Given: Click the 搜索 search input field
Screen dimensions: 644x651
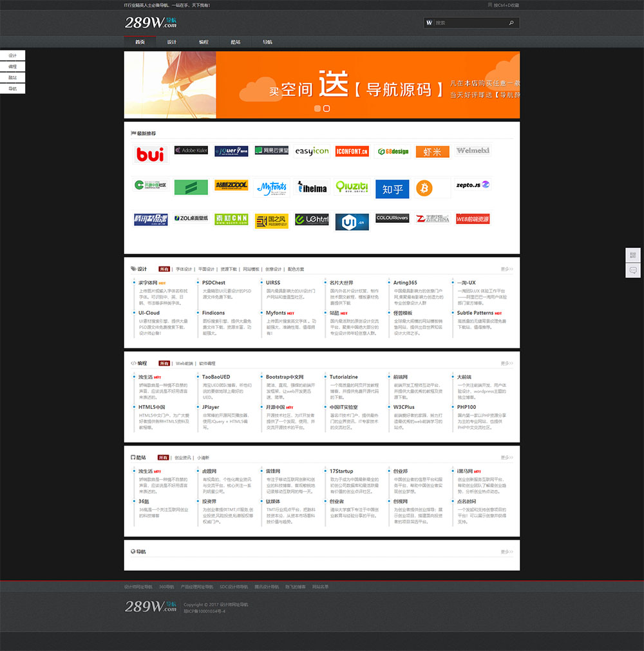Looking at the screenshot, I should click(x=470, y=23).
